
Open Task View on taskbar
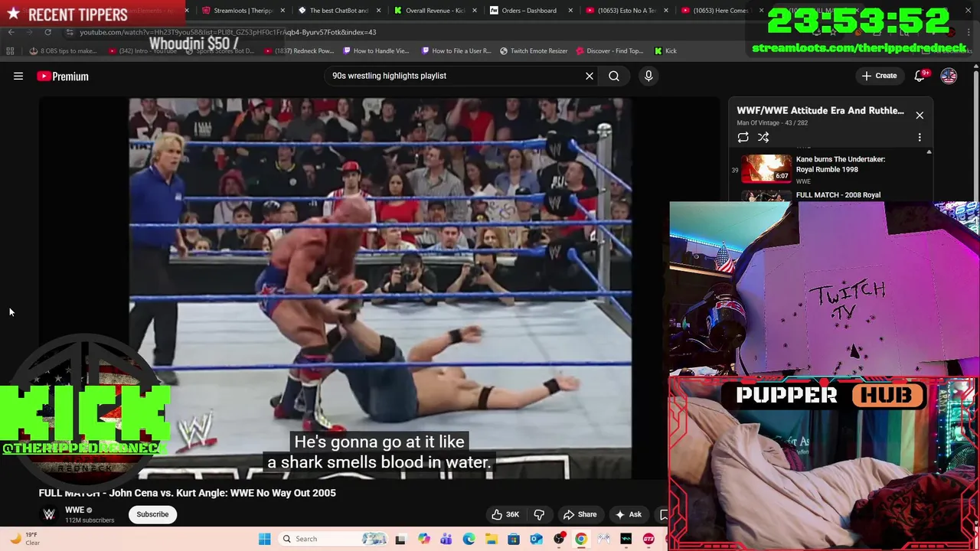click(400, 539)
